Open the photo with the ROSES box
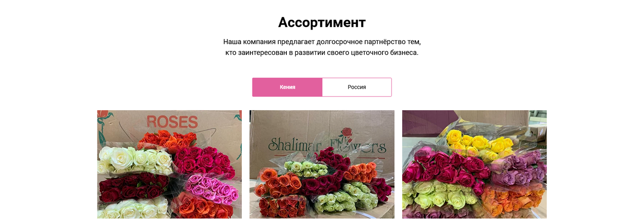The width and height of the screenshot is (644, 222). click(170, 165)
